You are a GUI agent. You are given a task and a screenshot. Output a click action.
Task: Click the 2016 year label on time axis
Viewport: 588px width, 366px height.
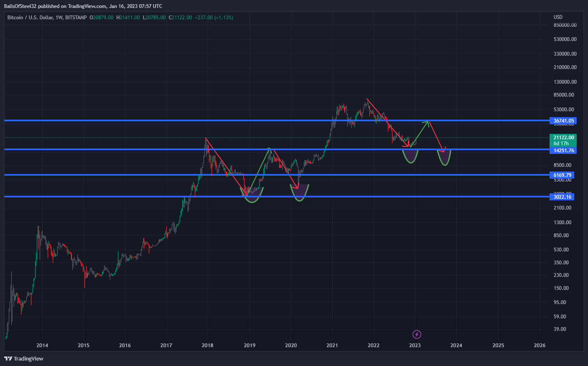(125, 346)
